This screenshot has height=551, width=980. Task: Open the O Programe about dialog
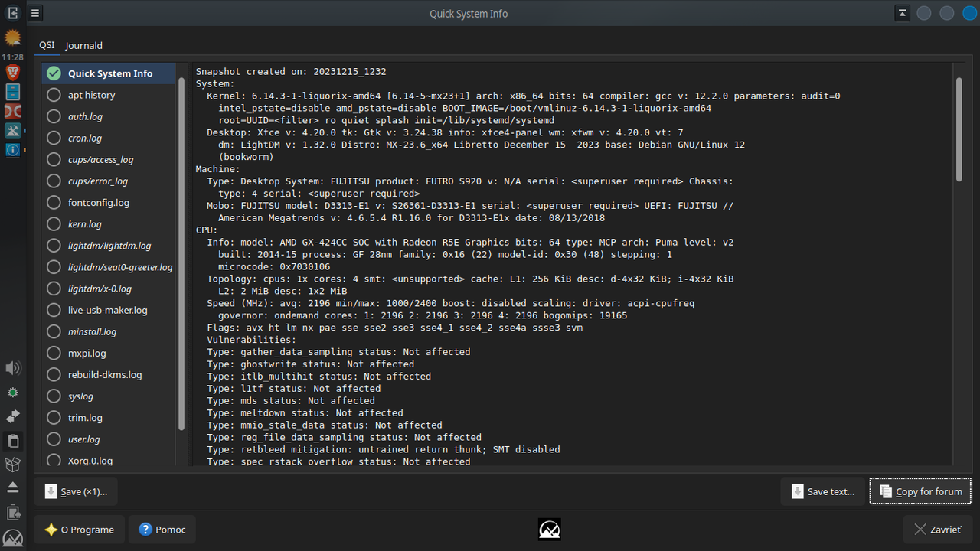[80, 530]
